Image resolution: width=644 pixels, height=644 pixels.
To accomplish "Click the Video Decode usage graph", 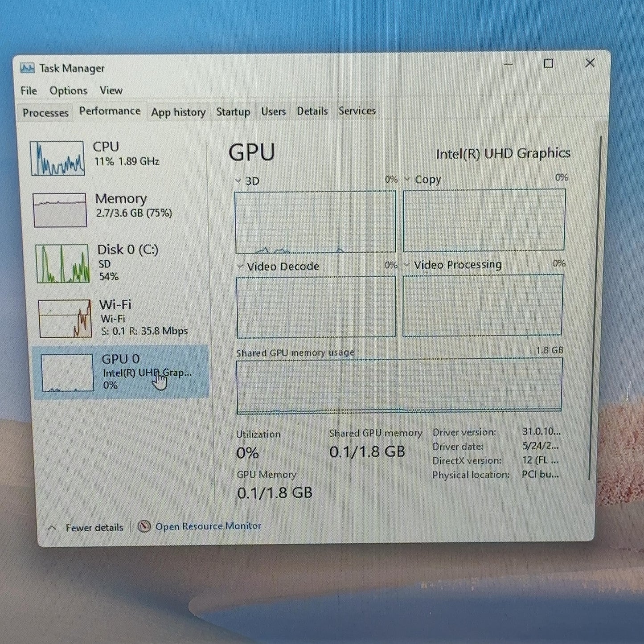I will [x=316, y=307].
